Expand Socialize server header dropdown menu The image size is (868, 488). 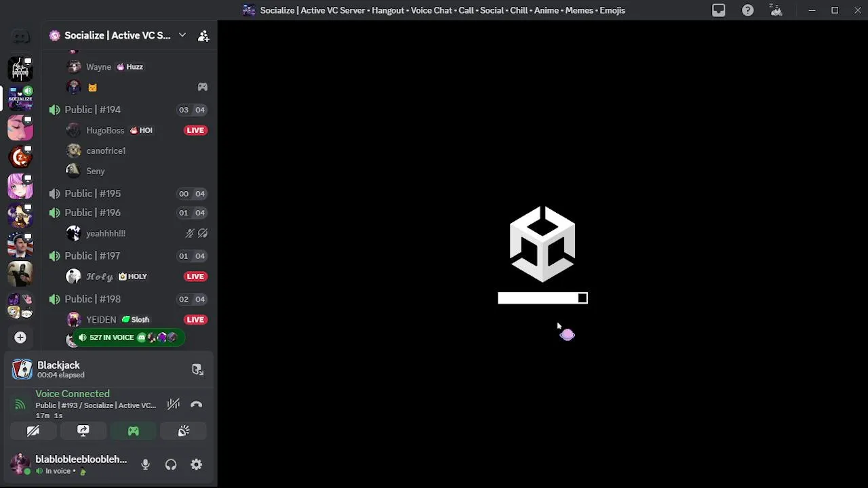pos(182,35)
